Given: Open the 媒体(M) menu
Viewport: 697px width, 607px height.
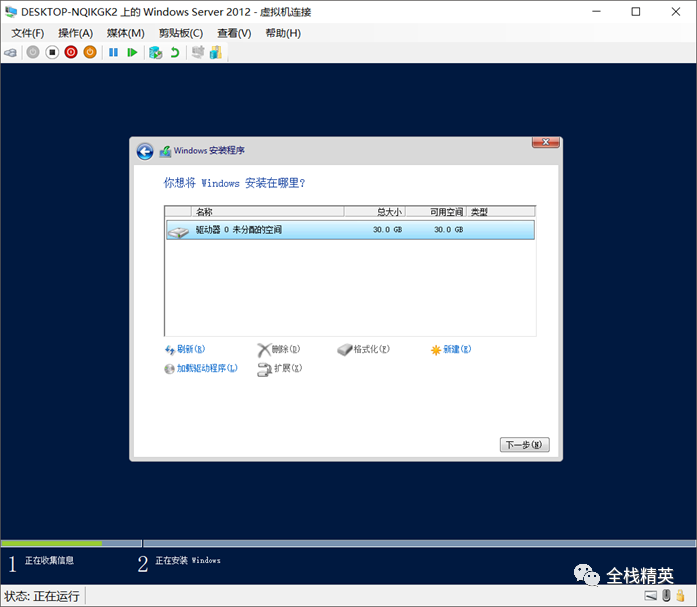Looking at the screenshot, I should [x=126, y=33].
